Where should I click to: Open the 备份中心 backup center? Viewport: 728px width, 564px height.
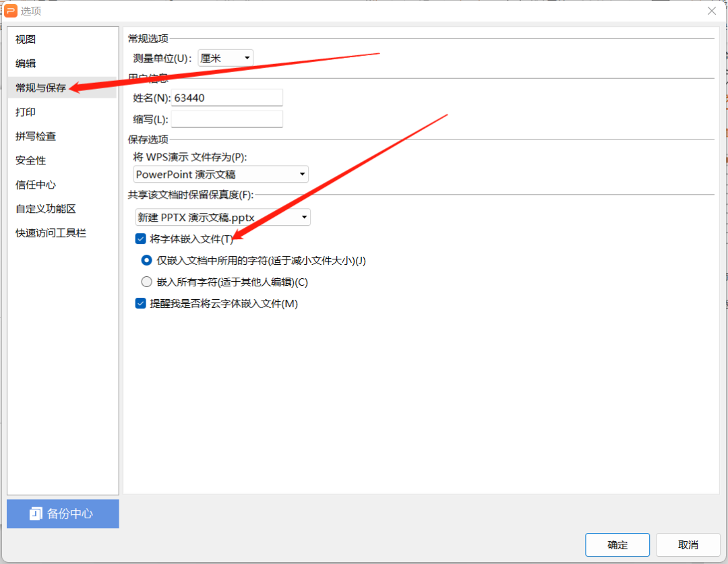click(x=63, y=513)
